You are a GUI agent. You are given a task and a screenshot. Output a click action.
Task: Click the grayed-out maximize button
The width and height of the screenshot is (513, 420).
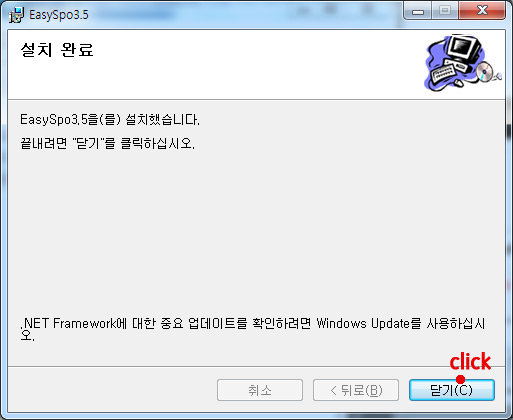point(445,11)
